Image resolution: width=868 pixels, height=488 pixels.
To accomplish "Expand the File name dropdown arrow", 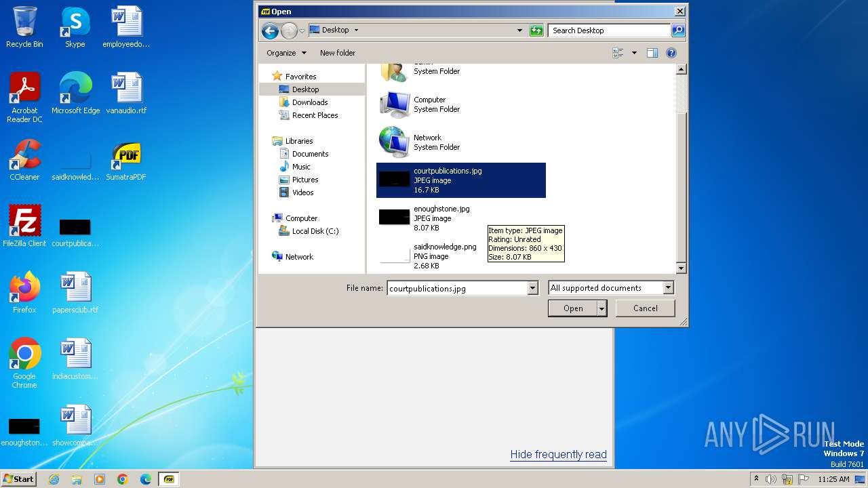I will (x=532, y=289).
